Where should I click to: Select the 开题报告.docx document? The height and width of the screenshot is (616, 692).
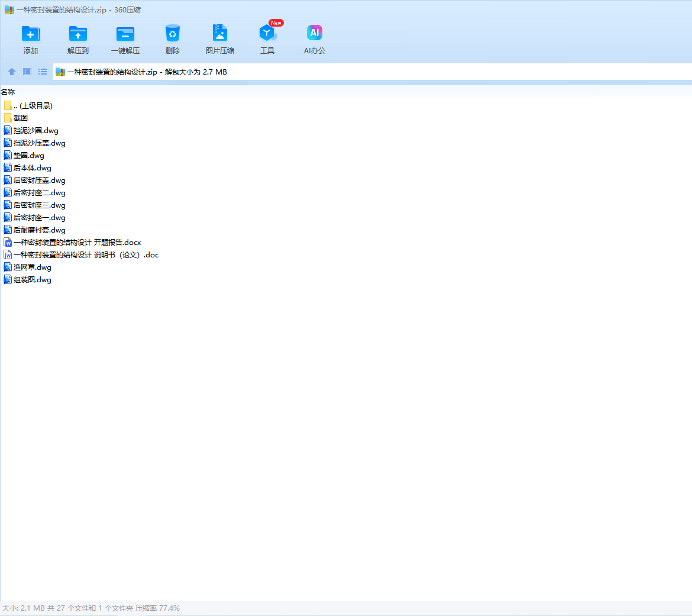pos(72,242)
